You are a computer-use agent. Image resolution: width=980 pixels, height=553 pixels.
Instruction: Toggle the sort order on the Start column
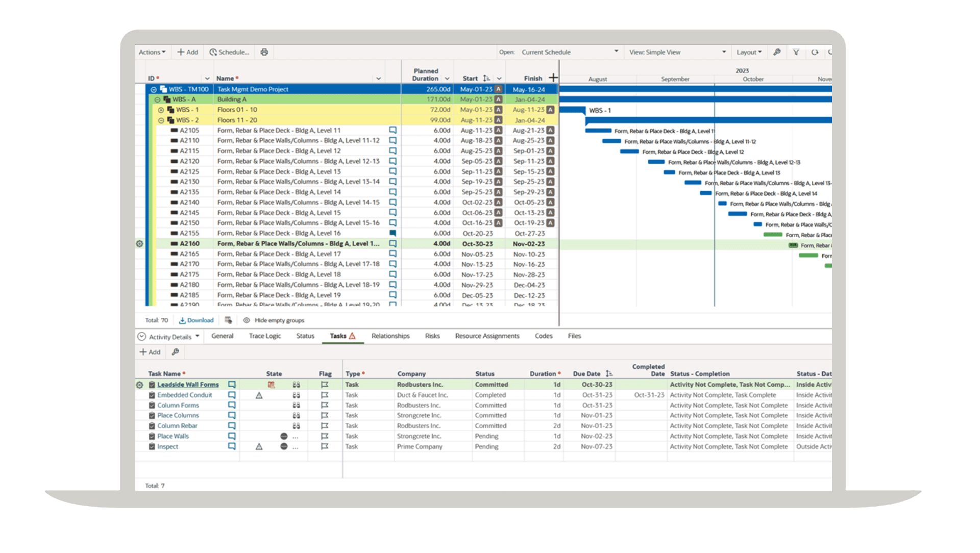[x=486, y=79]
